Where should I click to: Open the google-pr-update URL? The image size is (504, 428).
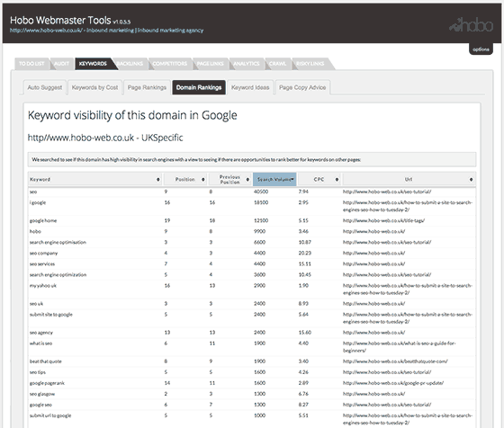pyautogui.click(x=393, y=383)
